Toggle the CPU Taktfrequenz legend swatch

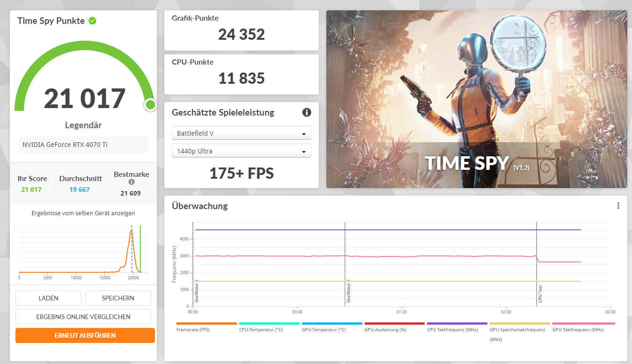pyautogui.click(x=457, y=323)
